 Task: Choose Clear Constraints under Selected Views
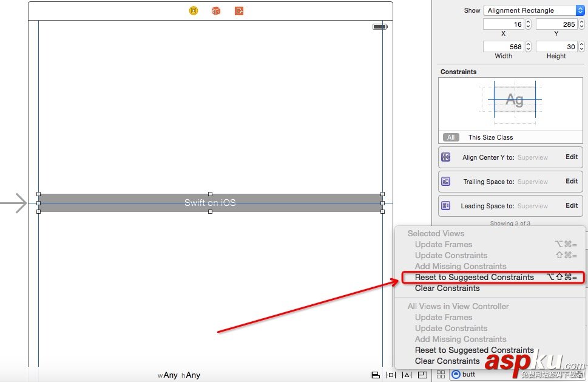(492, 288)
